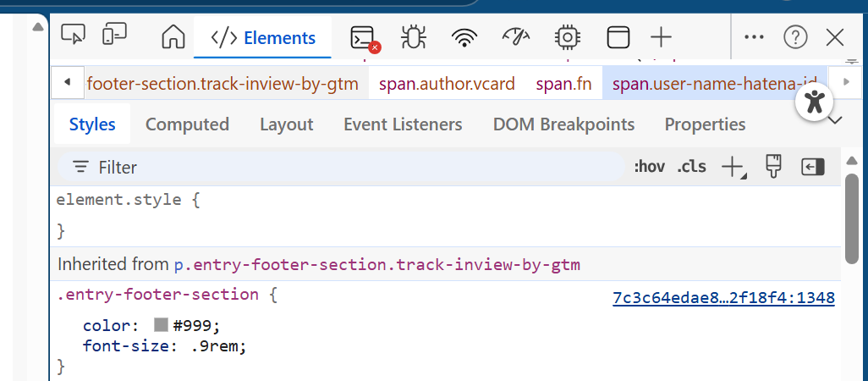Open the Network tool wifi icon
This screenshot has width=868, height=381.
click(464, 37)
